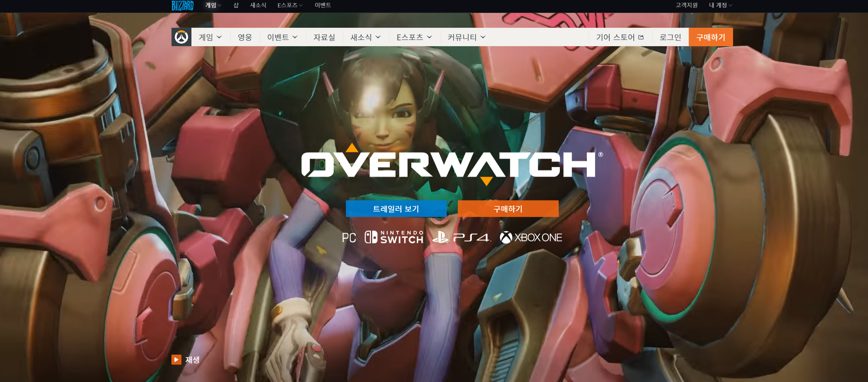Screen dimensions: 868x382
Task: Open 이벤트 in the Blizzard top bar
Action: (323, 5)
